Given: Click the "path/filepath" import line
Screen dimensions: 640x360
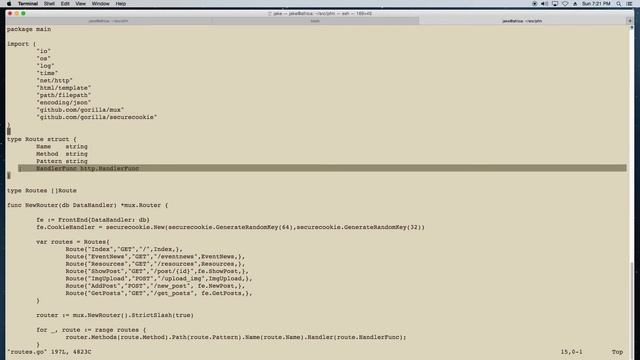Looking at the screenshot, I should [x=64, y=96].
